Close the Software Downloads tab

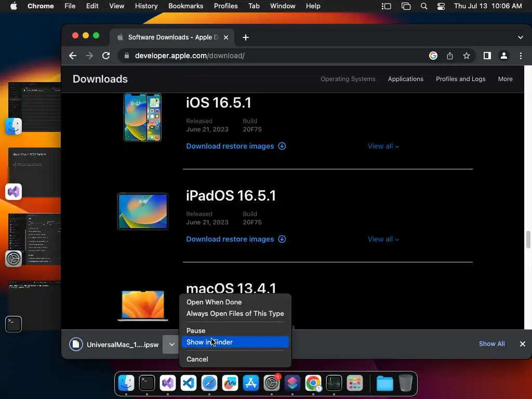[x=226, y=37]
